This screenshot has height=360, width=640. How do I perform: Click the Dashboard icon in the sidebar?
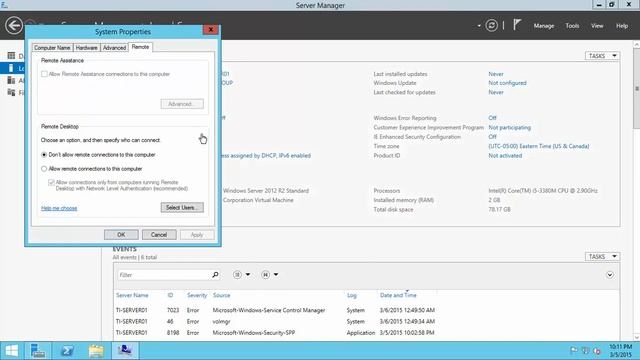pyautogui.click(x=11, y=56)
